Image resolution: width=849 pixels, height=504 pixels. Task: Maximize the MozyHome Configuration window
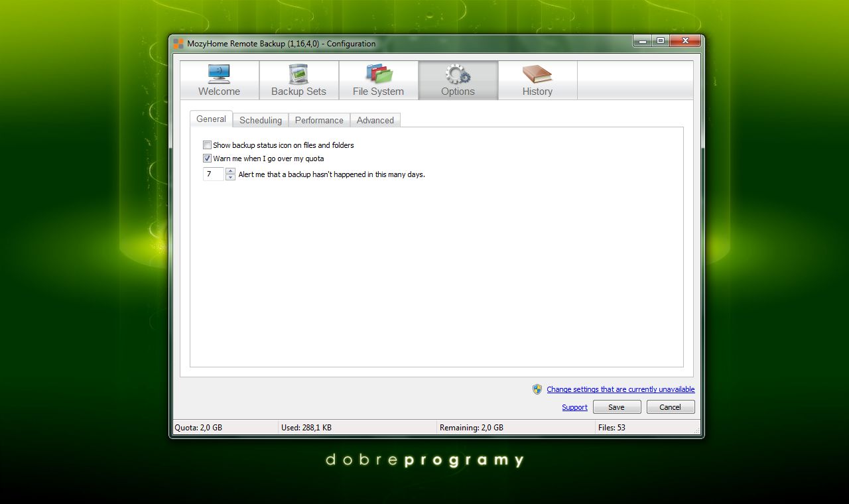[661, 41]
